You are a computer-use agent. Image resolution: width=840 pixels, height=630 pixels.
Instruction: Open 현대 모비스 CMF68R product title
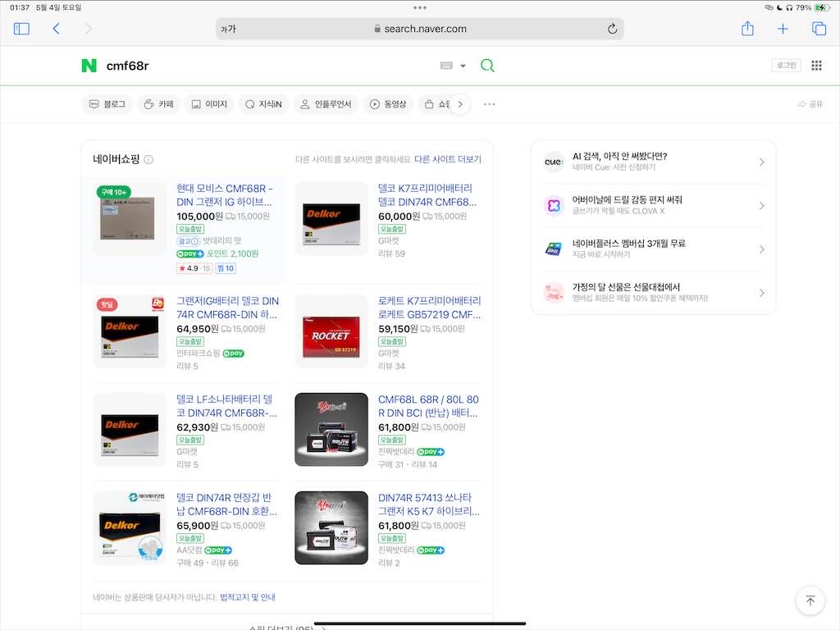pyautogui.click(x=225, y=195)
